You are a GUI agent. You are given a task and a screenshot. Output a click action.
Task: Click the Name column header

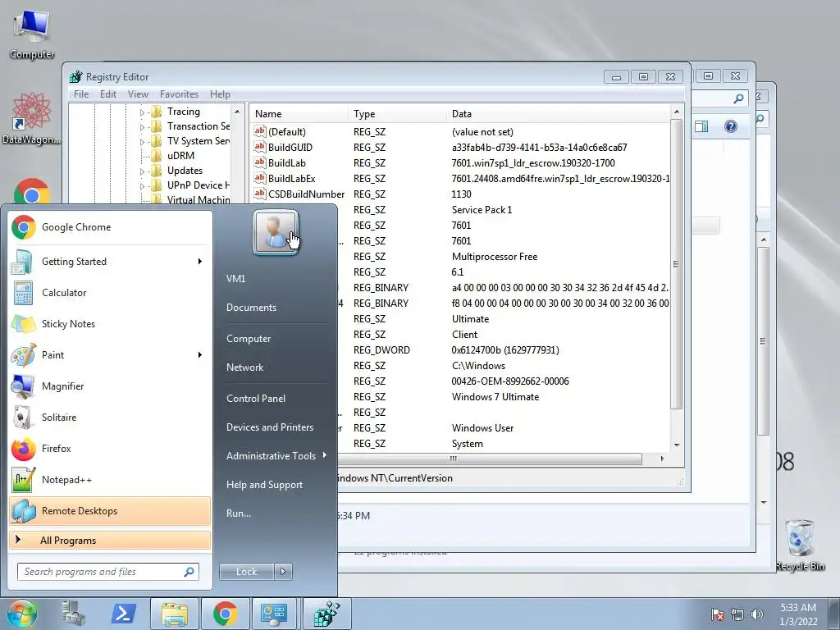pyautogui.click(x=299, y=114)
